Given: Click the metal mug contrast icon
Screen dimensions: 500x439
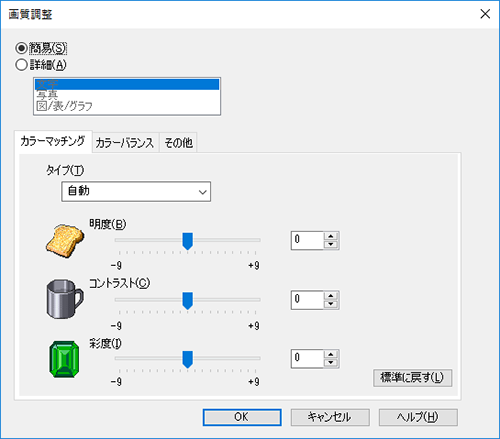Looking at the screenshot, I should pos(65,299).
